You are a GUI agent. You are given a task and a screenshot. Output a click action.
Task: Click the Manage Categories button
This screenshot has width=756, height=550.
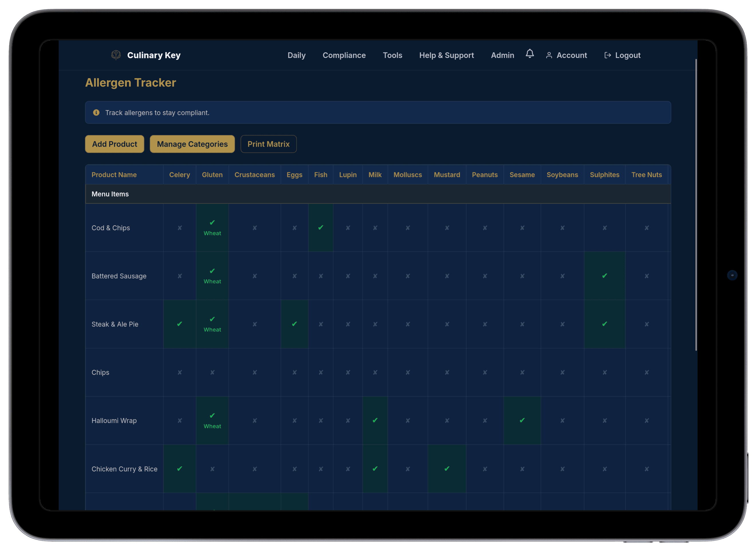pyautogui.click(x=192, y=144)
